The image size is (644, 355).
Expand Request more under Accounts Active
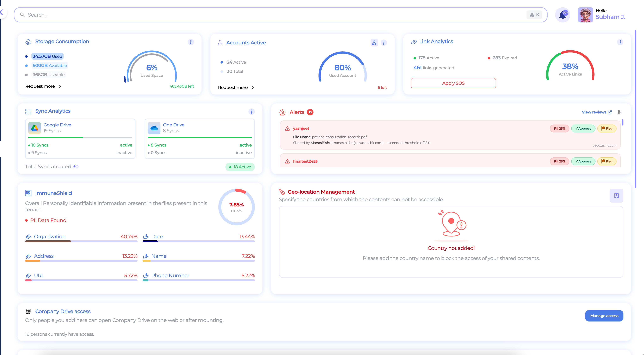(x=236, y=88)
